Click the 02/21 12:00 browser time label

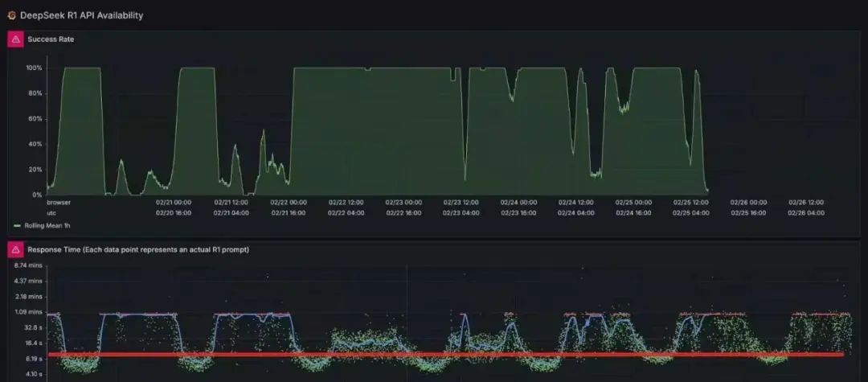[x=231, y=203]
